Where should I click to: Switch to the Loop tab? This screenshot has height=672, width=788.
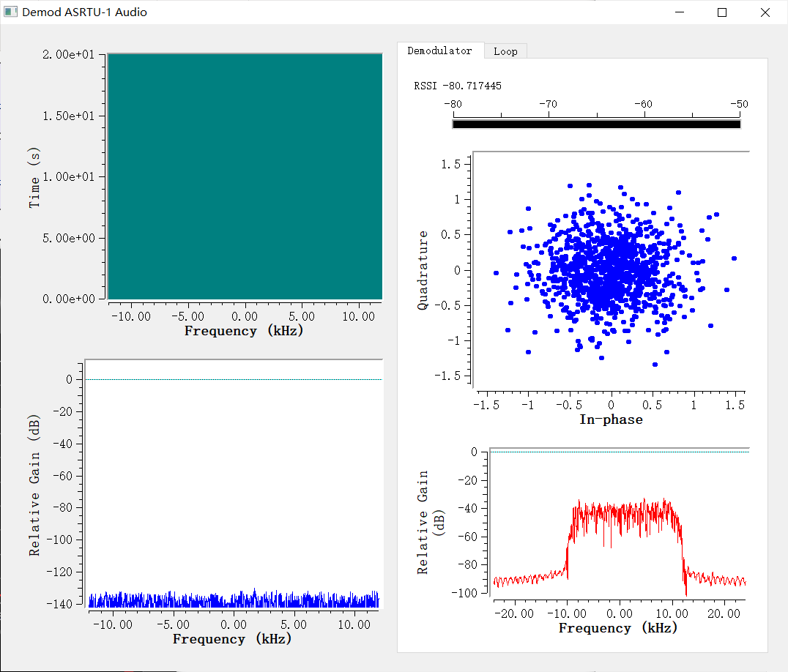pyautogui.click(x=505, y=51)
